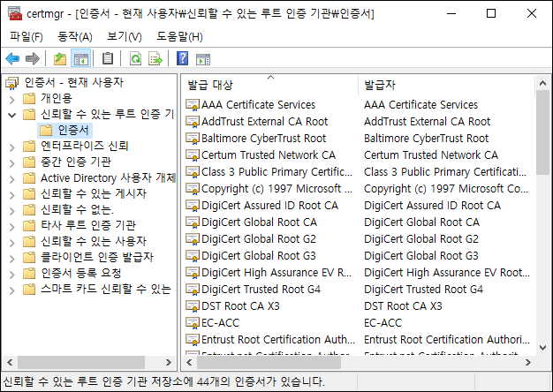Click the issuer cell DST Root CA X3
Viewport: 553px width, 392px height.
point(403,306)
